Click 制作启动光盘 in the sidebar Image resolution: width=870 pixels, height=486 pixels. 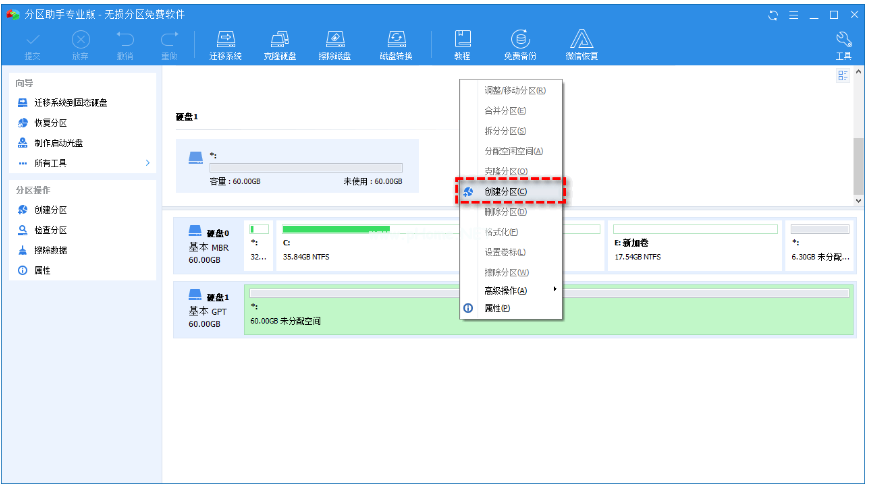pyautogui.click(x=58, y=143)
